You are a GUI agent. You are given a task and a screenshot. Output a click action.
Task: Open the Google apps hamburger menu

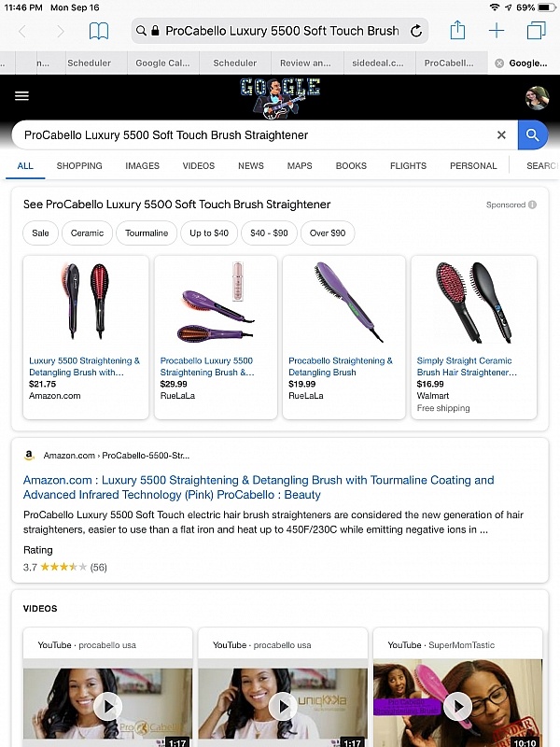21,96
